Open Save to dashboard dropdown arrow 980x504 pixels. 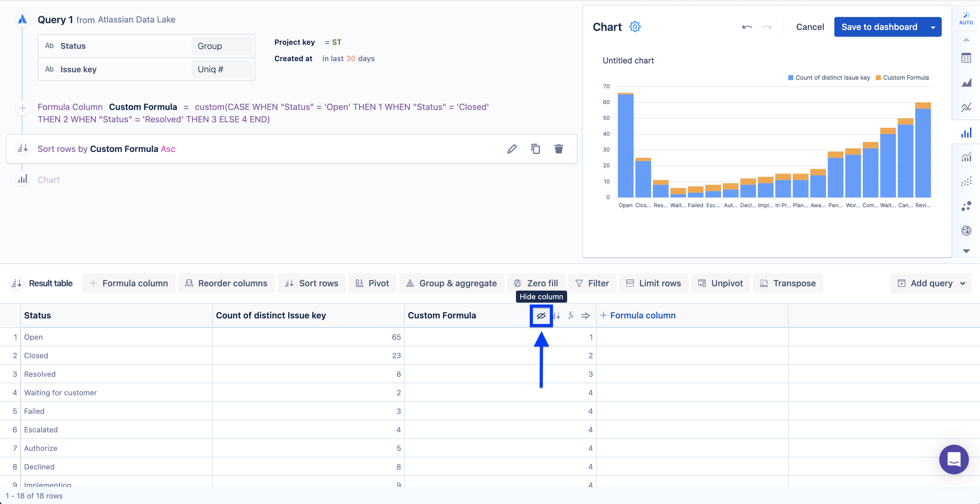coord(933,27)
